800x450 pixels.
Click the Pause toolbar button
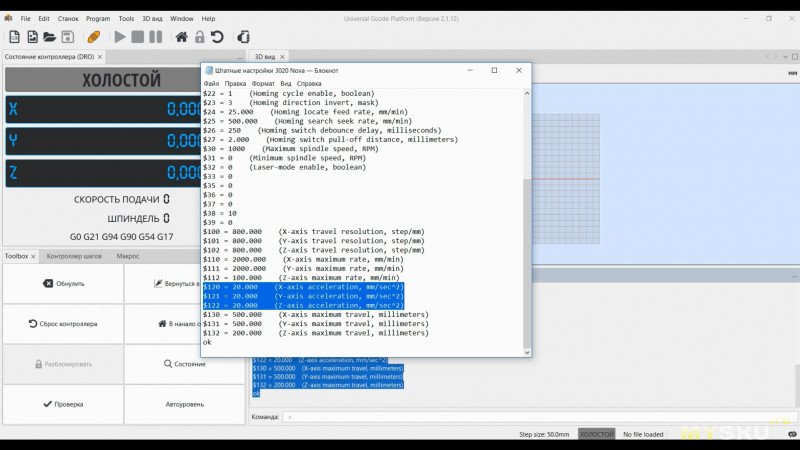pos(156,37)
